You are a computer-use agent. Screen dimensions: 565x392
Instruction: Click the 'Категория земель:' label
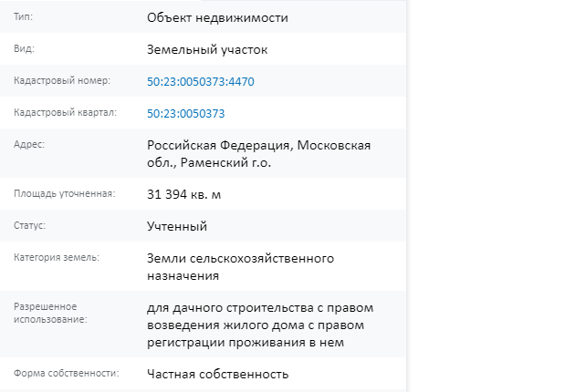tap(57, 257)
